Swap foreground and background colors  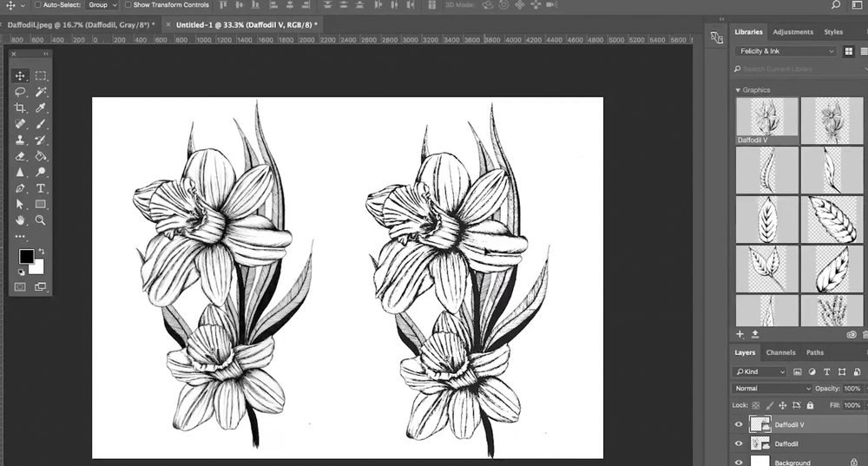pos(42,252)
